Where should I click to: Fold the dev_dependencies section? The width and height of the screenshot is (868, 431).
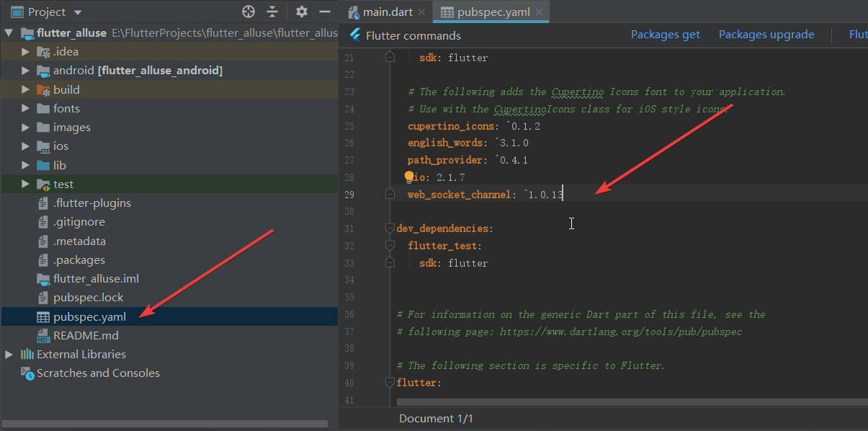390,228
